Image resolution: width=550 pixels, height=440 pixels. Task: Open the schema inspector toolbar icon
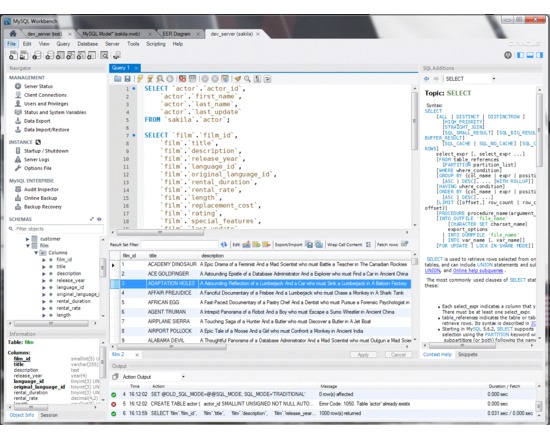37,55
